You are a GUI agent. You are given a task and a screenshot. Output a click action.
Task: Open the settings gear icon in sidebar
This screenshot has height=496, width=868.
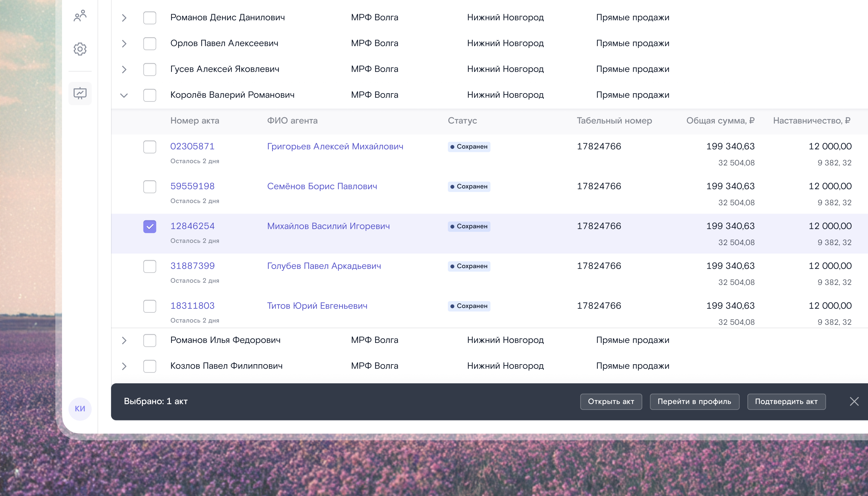[x=80, y=49]
